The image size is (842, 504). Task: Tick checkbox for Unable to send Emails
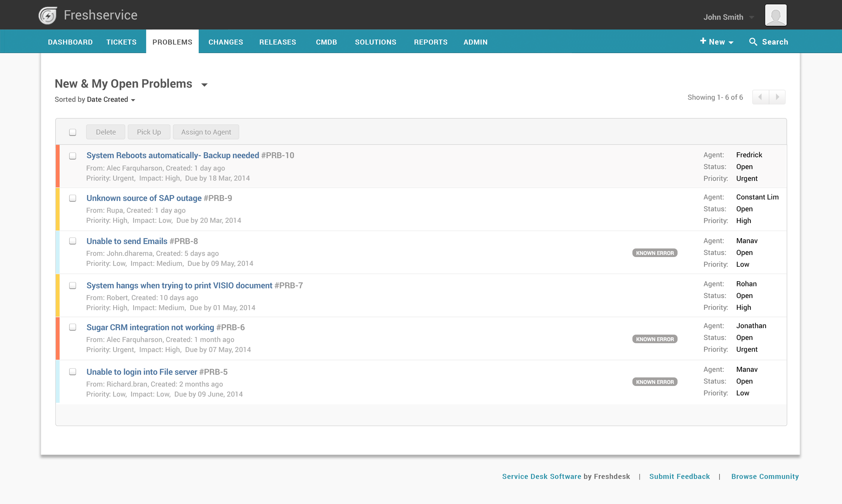[x=73, y=241]
